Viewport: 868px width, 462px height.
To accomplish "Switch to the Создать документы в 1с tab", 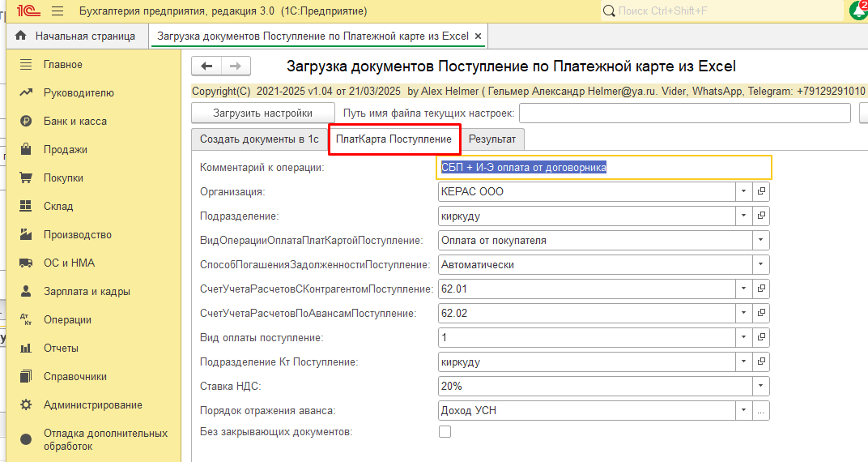I will (259, 139).
